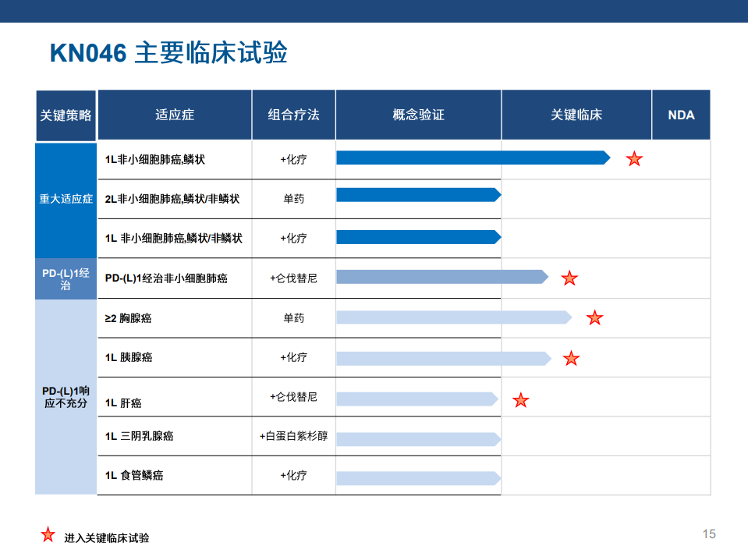The image size is (748, 560).
Task: Click the red star in the ≥2 胸腺癌 row
Action: click(595, 317)
